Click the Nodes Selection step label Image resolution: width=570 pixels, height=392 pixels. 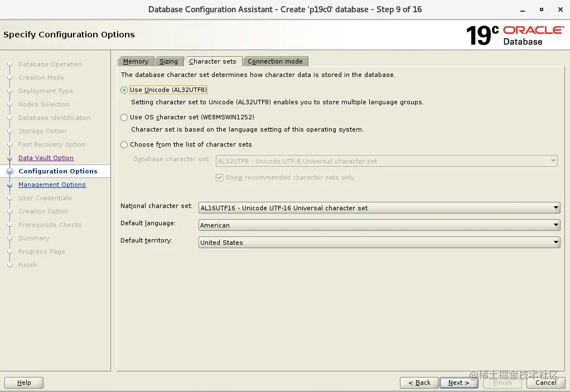point(44,104)
